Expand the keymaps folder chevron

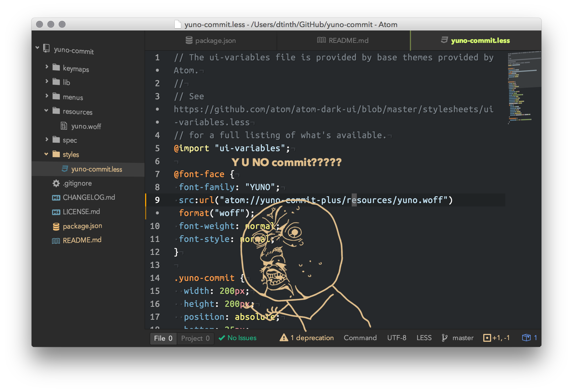click(47, 67)
